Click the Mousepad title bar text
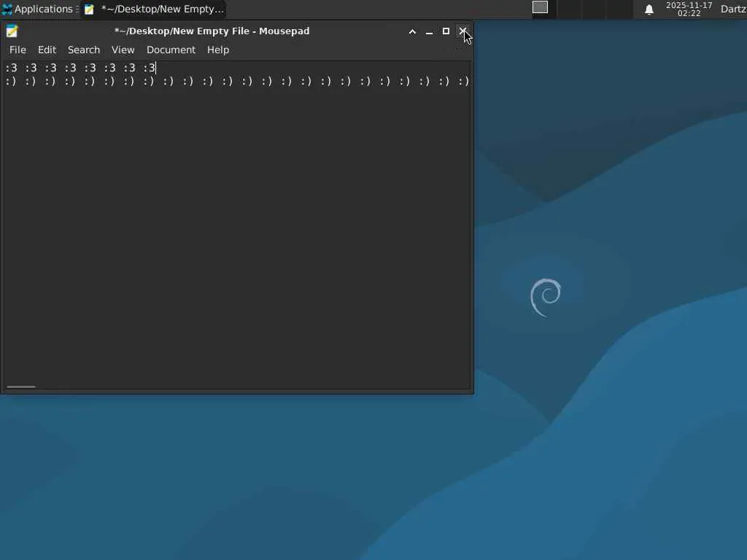 (212, 31)
